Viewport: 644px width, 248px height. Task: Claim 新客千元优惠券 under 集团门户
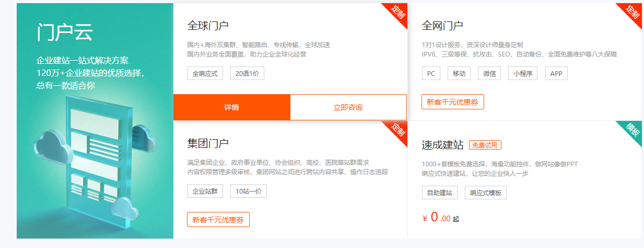[218, 220]
